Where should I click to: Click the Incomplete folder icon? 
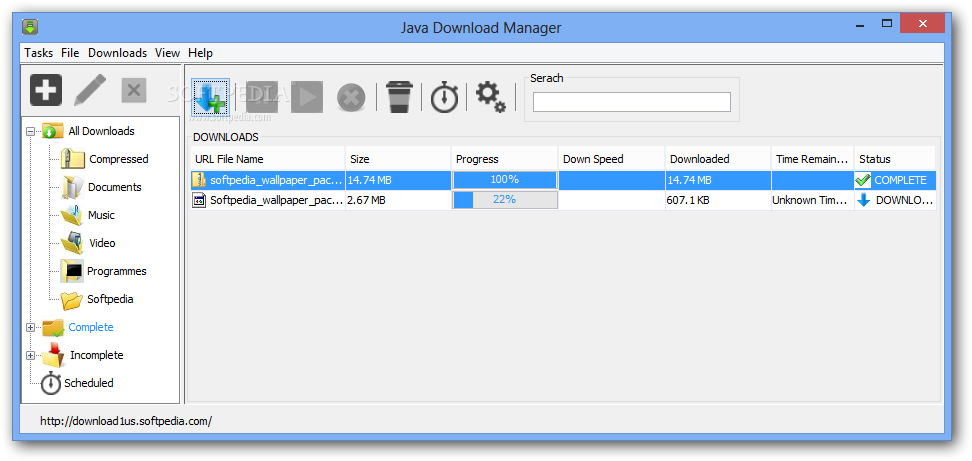pyautogui.click(x=53, y=355)
